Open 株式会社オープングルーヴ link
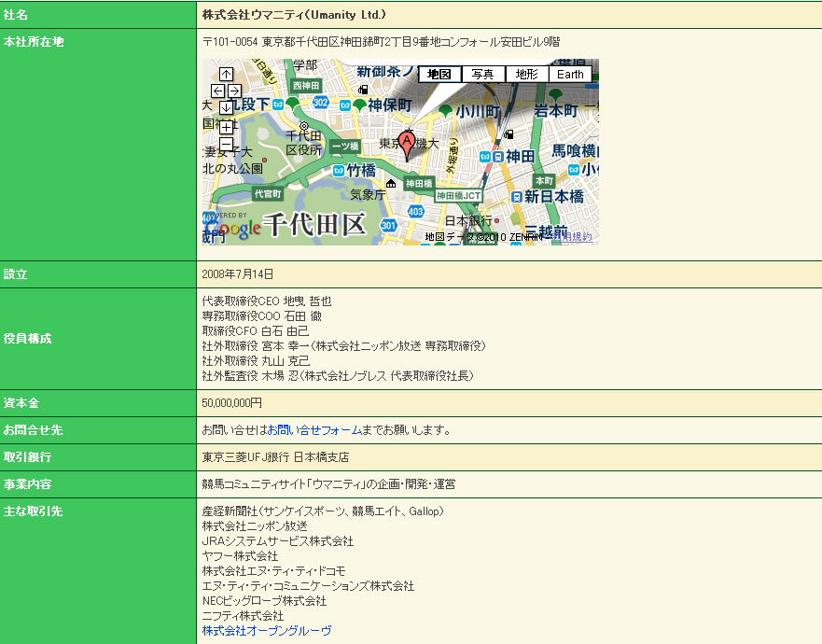The width and height of the screenshot is (822, 644). pos(267,630)
